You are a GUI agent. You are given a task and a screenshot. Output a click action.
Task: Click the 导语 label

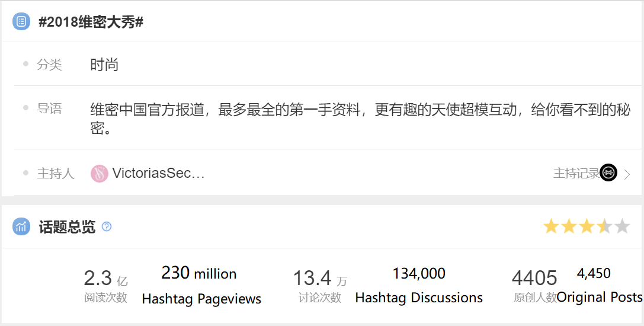point(49,108)
